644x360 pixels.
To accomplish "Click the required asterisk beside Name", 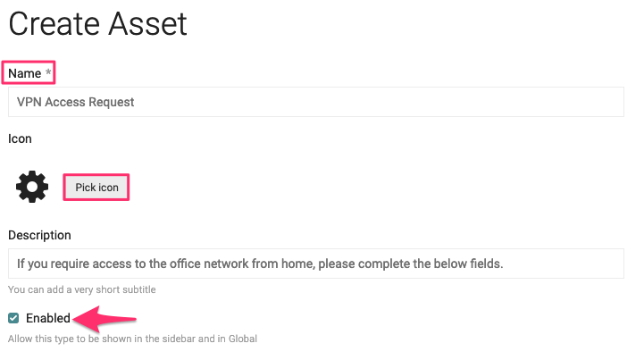I will click(x=49, y=72).
